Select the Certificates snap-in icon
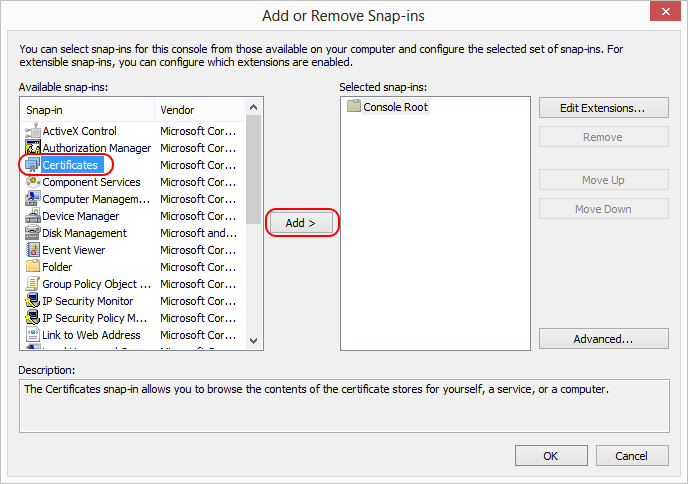688x484 pixels. [x=32, y=165]
